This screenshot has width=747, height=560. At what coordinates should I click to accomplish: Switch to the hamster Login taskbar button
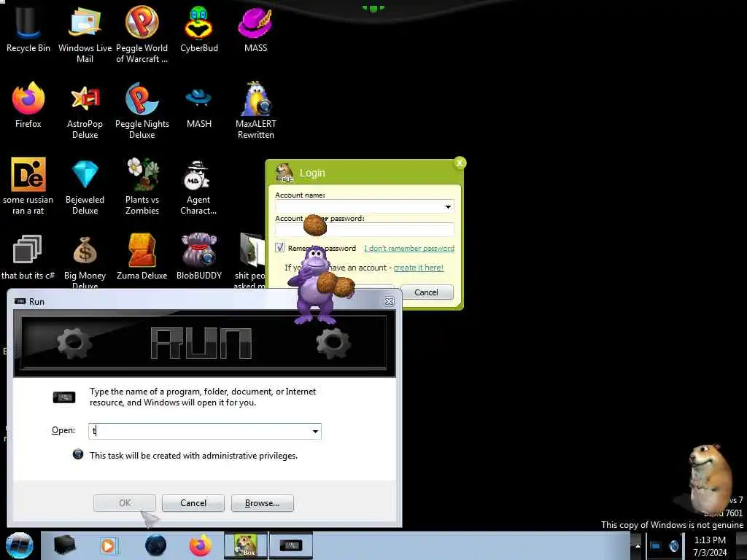246,545
